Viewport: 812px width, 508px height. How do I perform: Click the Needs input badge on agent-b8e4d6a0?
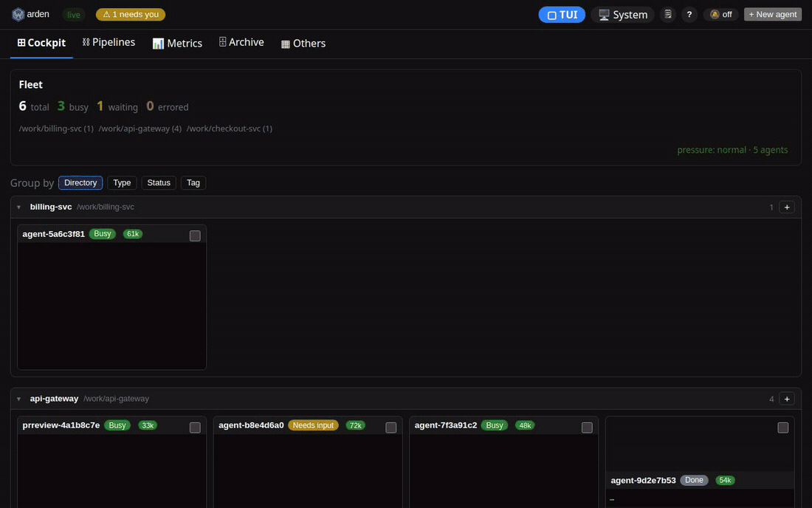tap(313, 425)
